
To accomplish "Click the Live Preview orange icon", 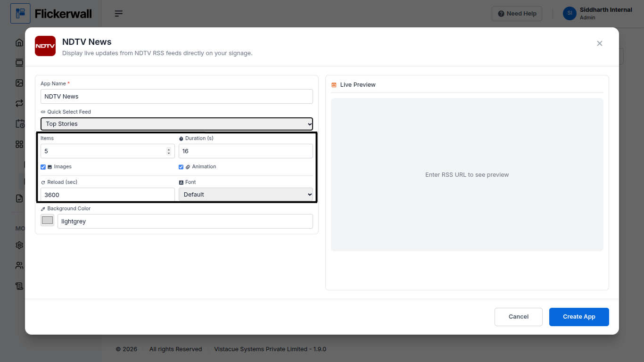I will 334,85.
